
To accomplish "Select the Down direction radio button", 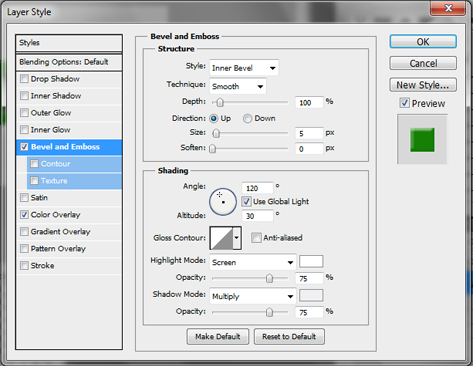I will pyautogui.click(x=247, y=118).
